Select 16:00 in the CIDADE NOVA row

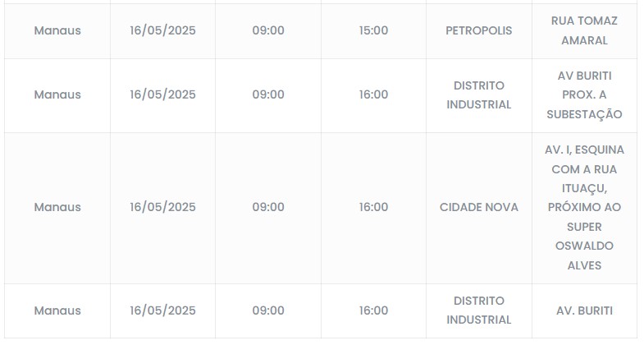click(x=373, y=207)
